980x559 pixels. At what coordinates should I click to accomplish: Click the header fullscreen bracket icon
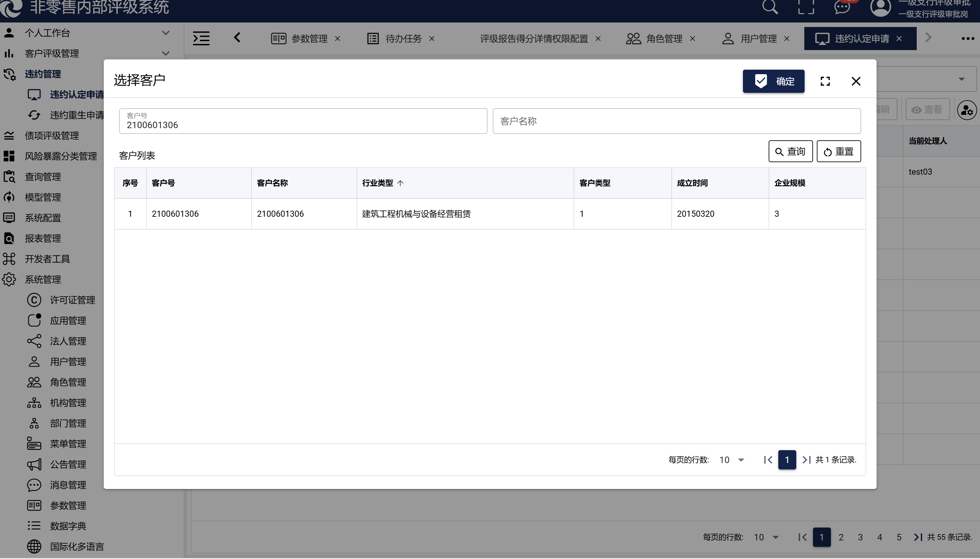(806, 7)
